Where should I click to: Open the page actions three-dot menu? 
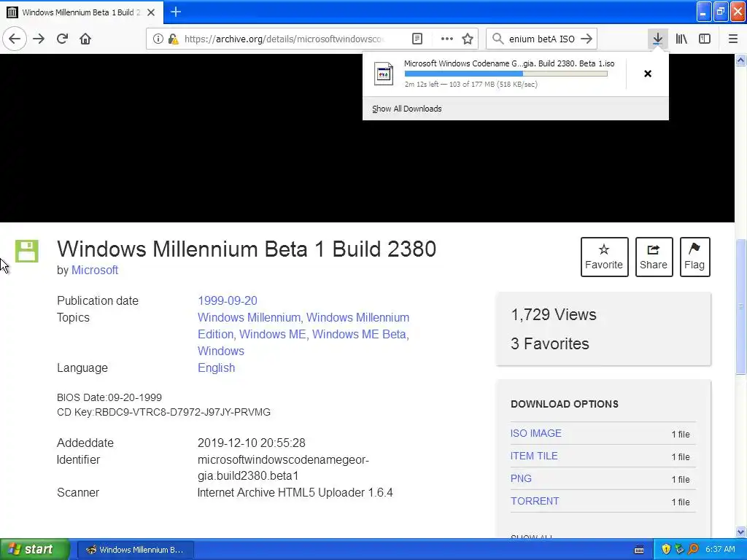[447, 39]
